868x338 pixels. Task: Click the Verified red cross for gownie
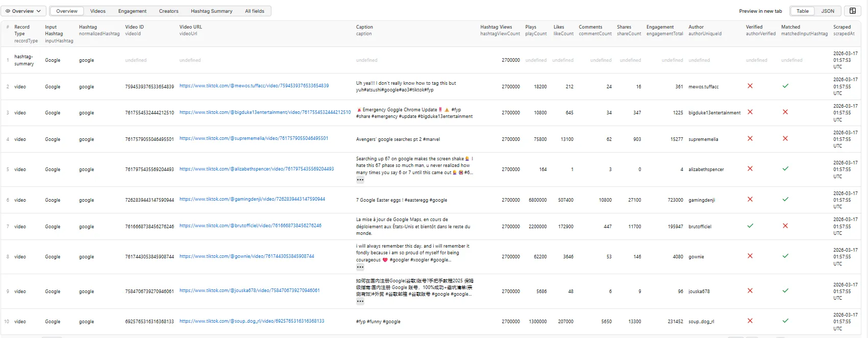(750, 256)
